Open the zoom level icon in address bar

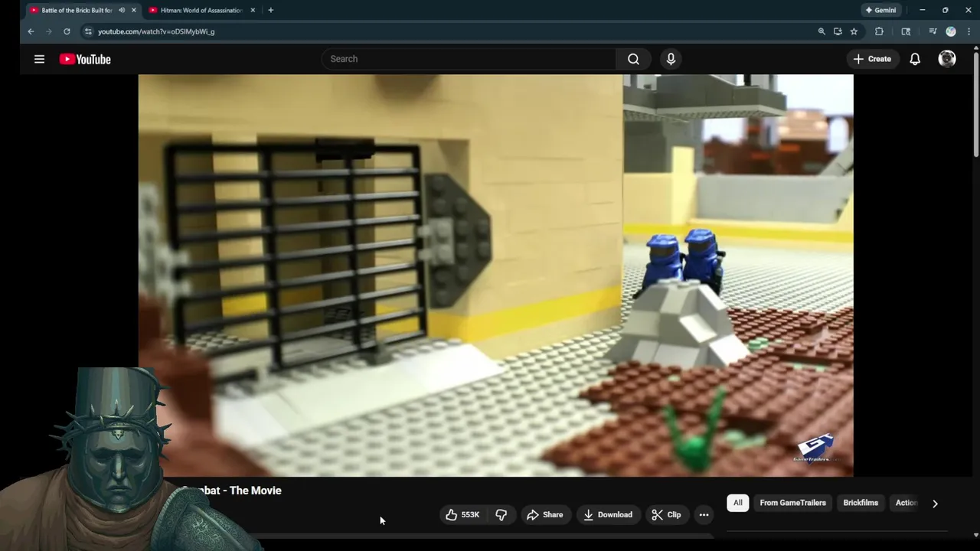click(822, 31)
